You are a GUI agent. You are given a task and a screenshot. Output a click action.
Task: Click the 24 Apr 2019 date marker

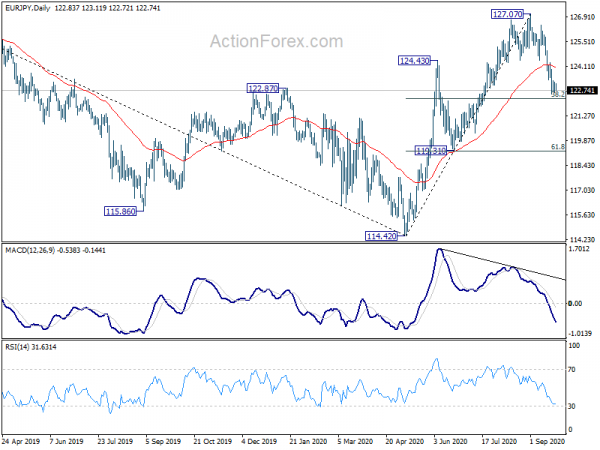pyautogui.click(x=21, y=441)
